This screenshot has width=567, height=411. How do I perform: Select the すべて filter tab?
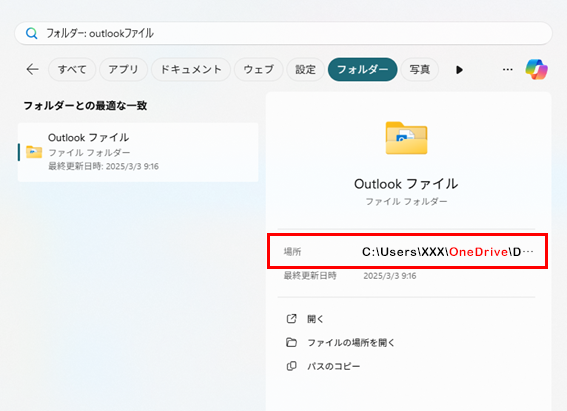(72, 69)
